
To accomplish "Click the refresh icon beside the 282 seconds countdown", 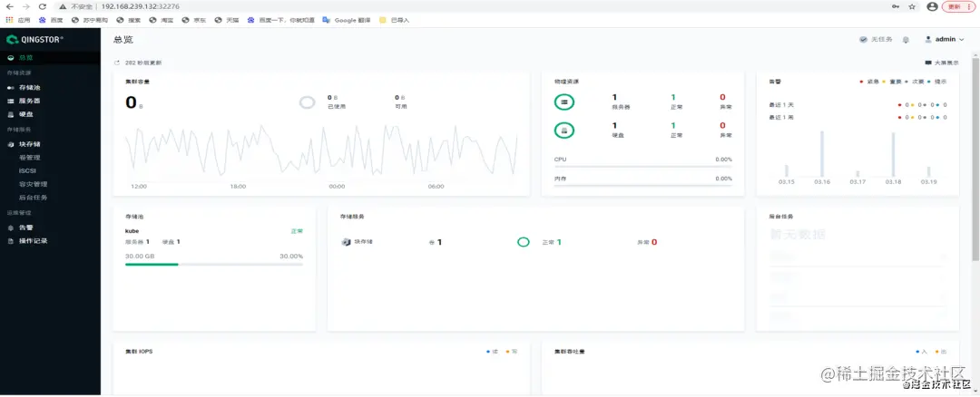I will click(x=117, y=63).
